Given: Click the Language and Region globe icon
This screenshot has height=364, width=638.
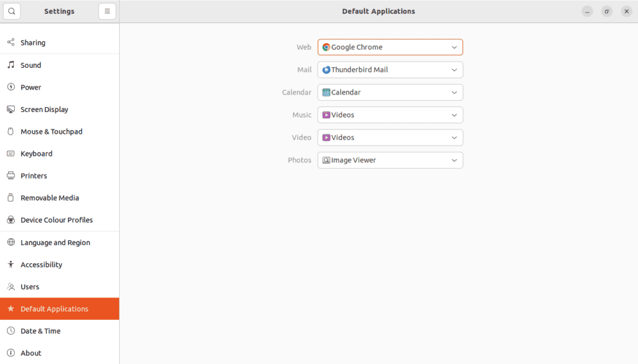Looking at the screenshot, I should click(x=11, y=242).
